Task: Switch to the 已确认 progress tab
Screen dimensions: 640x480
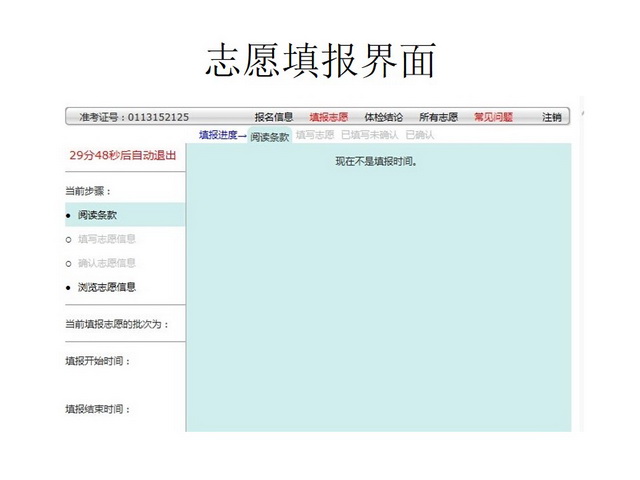Action: (x=420, y=135)
